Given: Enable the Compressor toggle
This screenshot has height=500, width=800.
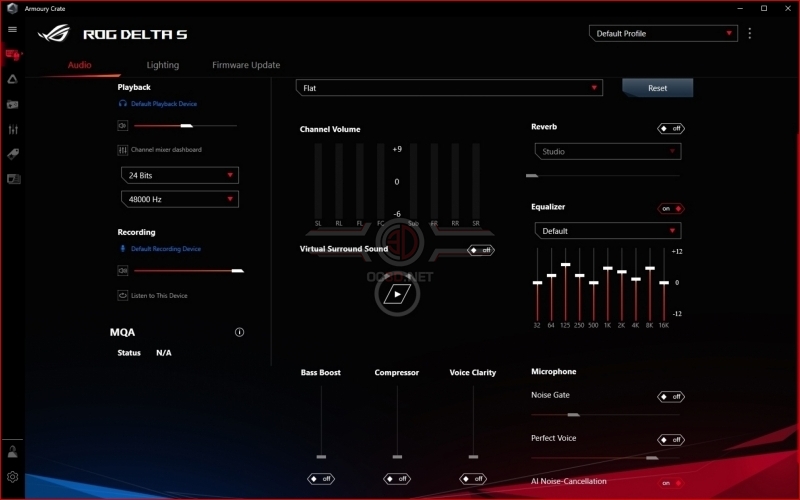Looking at the screenshot, I should click(x=397, y=479).
